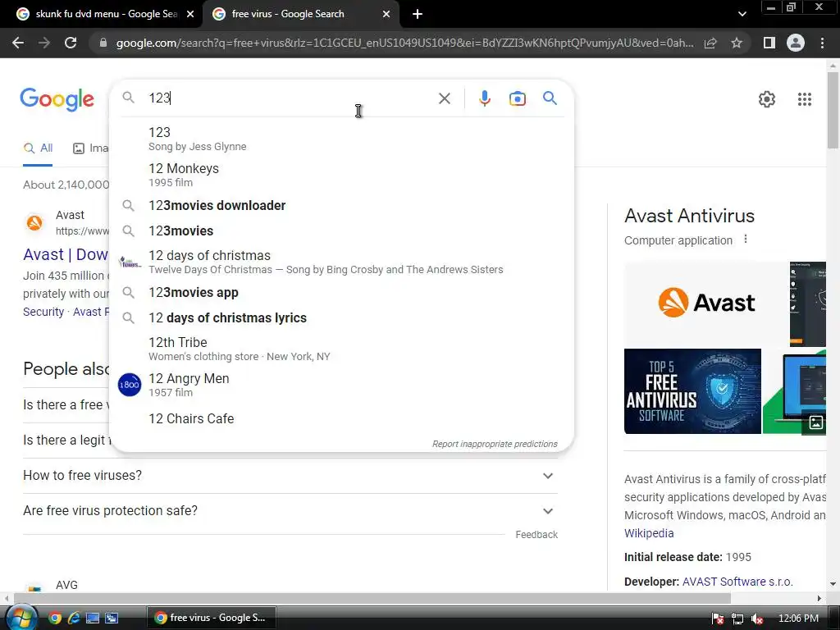Open Google apps grid icon
Screen dimensions: 840x630
[x=804, y=99]
